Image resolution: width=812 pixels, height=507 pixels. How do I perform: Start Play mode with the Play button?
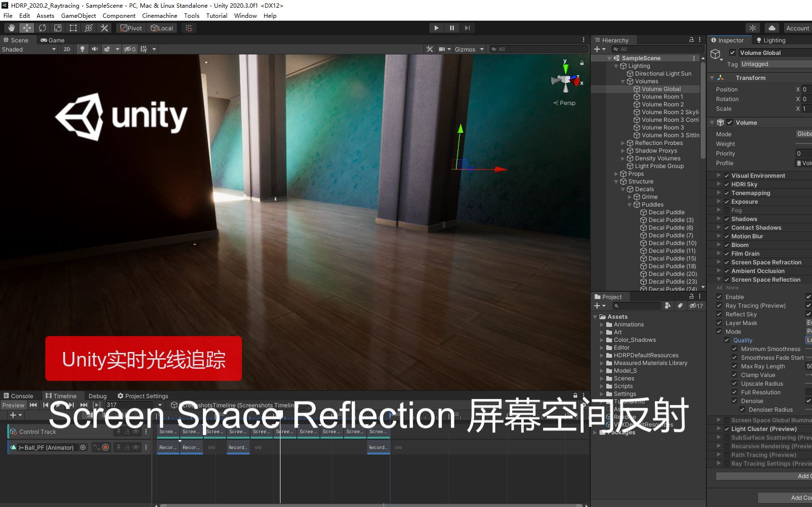(436, 28)
